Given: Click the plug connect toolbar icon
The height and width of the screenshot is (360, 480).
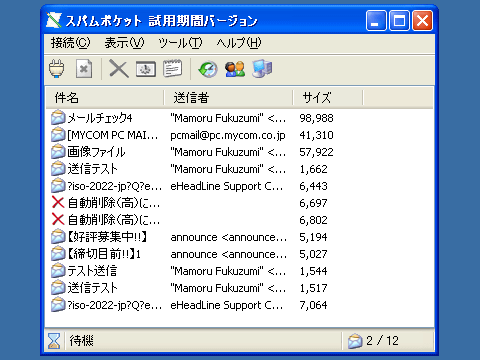Looking at the screenshot, I should (x=57, y=69).
